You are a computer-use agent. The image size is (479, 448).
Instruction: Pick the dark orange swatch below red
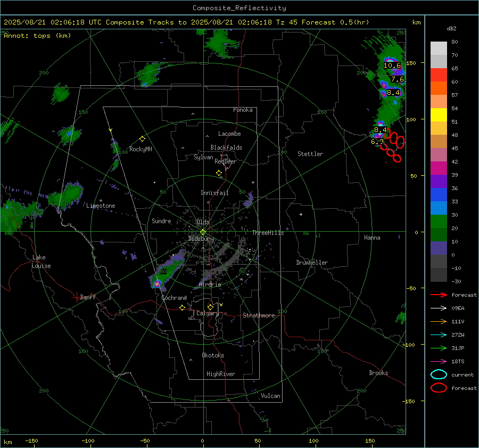click(x=439, y=88)
